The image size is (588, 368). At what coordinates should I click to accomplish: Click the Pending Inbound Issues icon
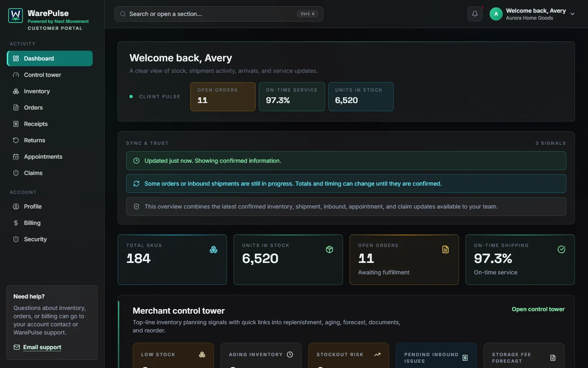(465, 358)
